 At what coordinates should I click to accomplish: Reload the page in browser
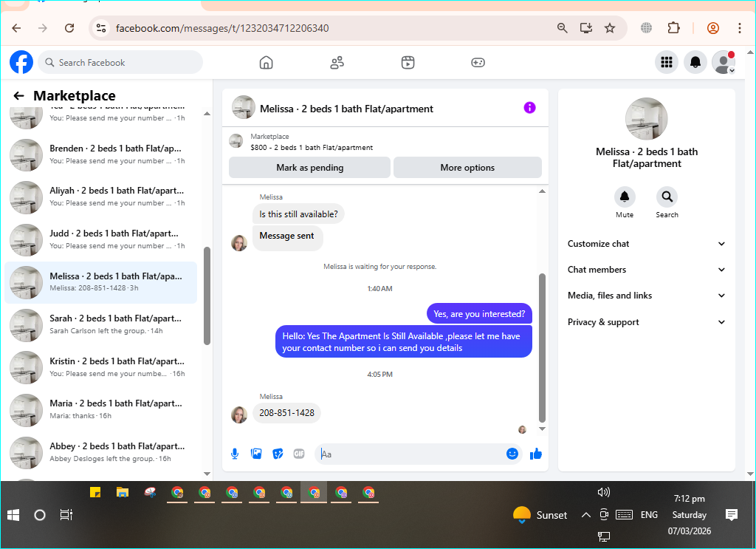pos(69,28)
